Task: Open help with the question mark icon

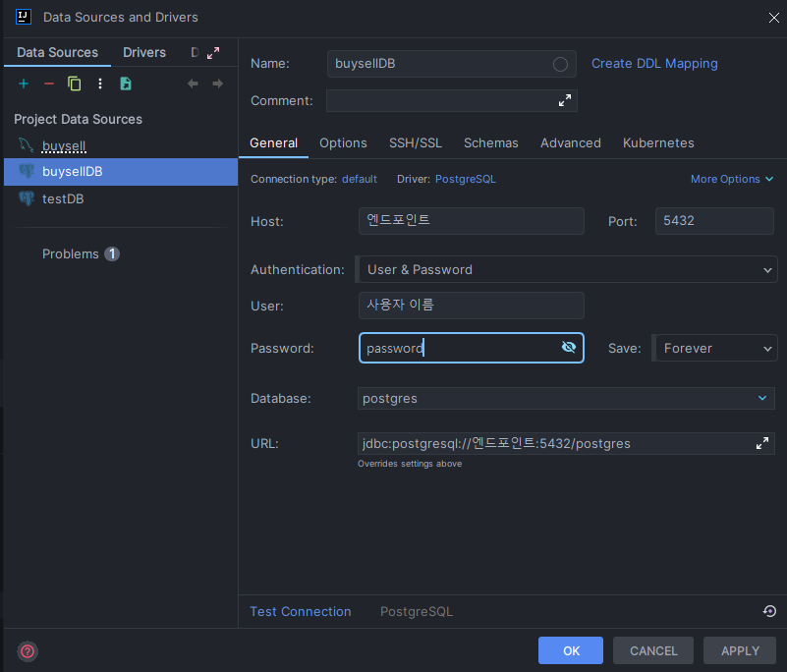Action: pos(28,651)
